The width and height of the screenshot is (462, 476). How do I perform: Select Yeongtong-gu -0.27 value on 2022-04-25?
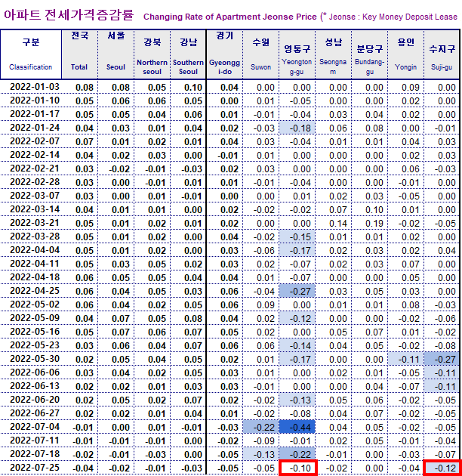point(297,291)
